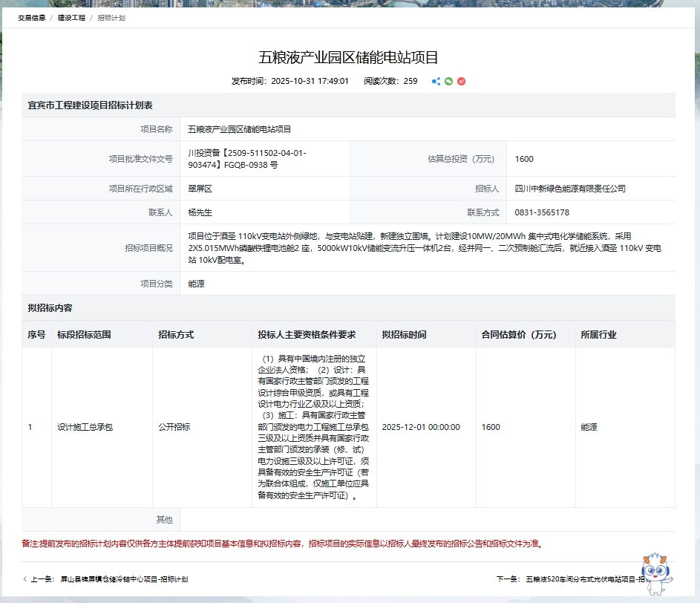Click the contact number 0831-3565178
The width and height of the screenshot is (700, 603).
pyautogui.click(x=542, y=212)
